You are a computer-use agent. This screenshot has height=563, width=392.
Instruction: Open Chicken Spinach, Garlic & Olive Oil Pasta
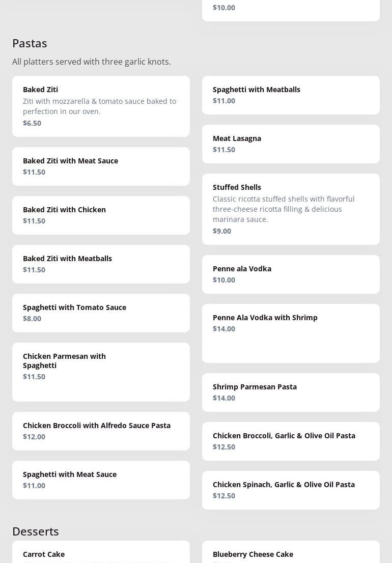click(291, 490)
